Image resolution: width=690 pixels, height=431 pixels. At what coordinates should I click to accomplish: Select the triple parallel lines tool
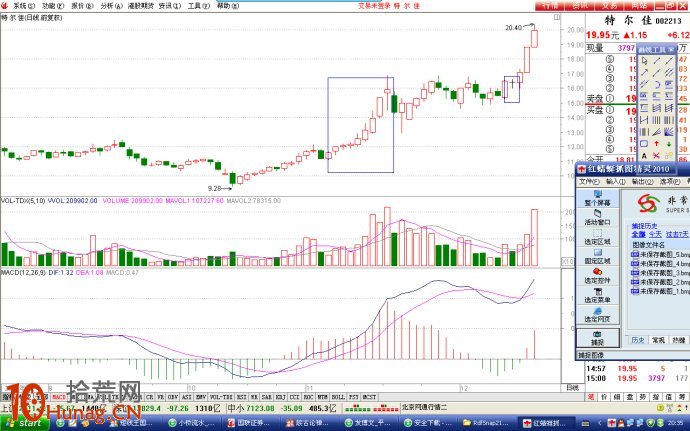pyautogui.click(x=669, y=72)
